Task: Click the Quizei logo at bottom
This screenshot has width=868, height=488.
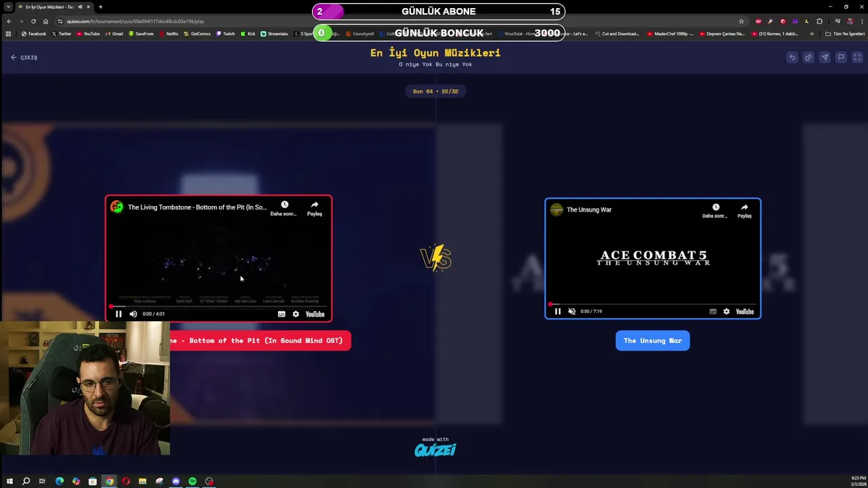Action: 435,450
